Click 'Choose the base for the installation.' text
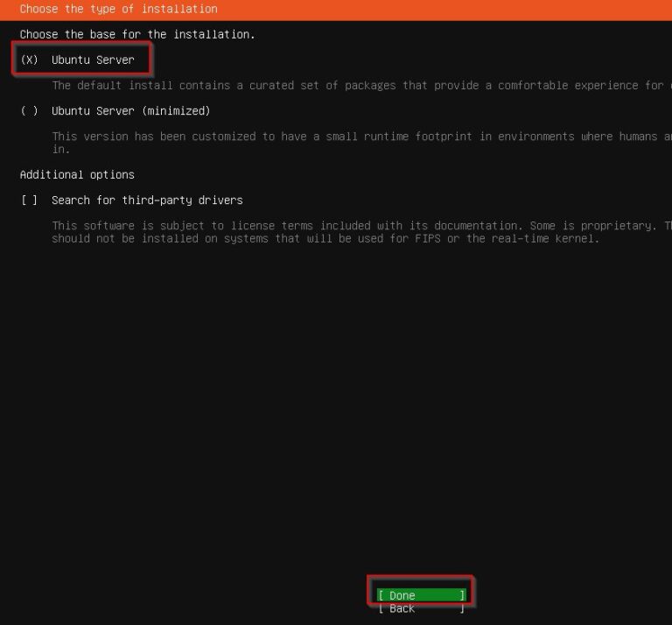This screenshot has height=625, width=672. click(x=137, y=34)
